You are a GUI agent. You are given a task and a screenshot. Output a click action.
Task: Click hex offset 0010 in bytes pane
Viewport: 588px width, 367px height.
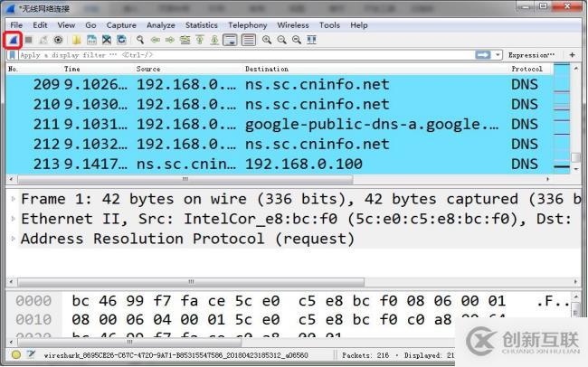pos(33,320)
